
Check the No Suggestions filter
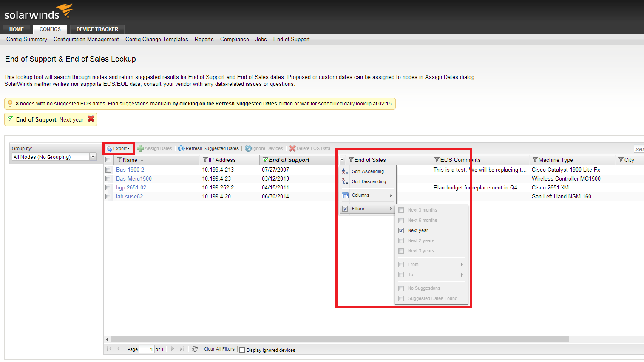point(401,288)
